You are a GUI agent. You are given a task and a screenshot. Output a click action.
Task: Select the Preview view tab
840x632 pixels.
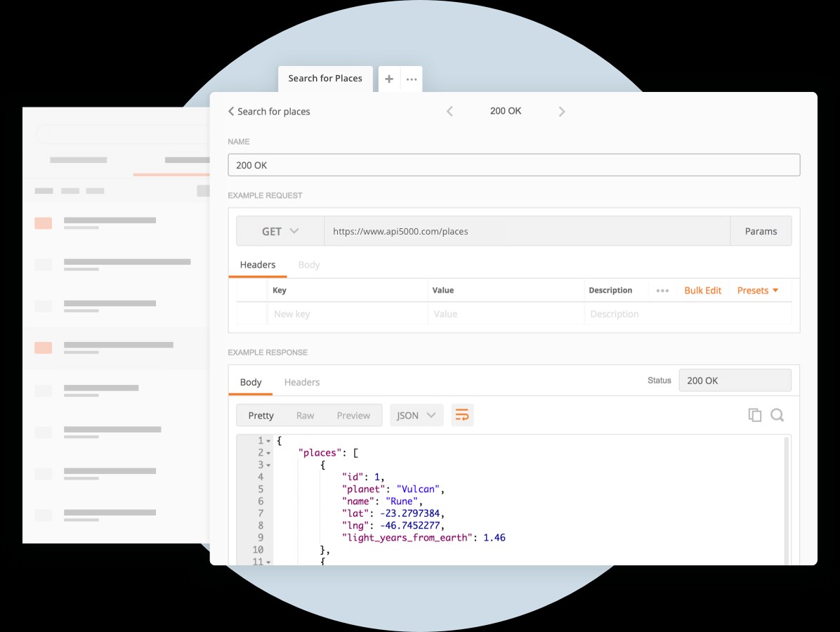tap(353, 415)
